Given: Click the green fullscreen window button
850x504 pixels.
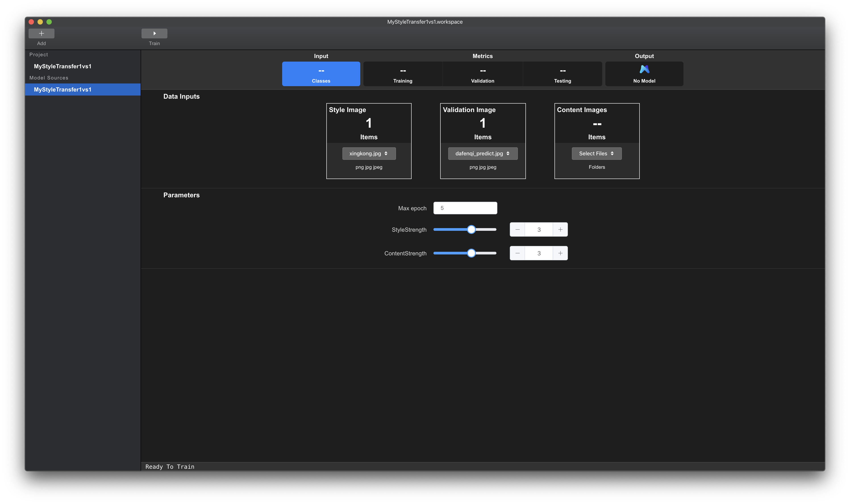Looking at the screenshot, I should (49, 22).
